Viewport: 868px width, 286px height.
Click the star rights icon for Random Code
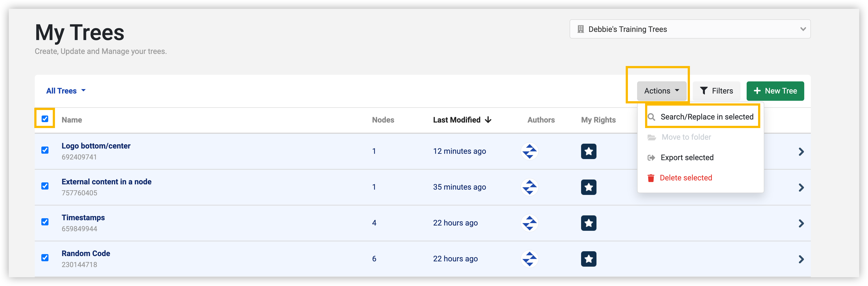[588, 259]
